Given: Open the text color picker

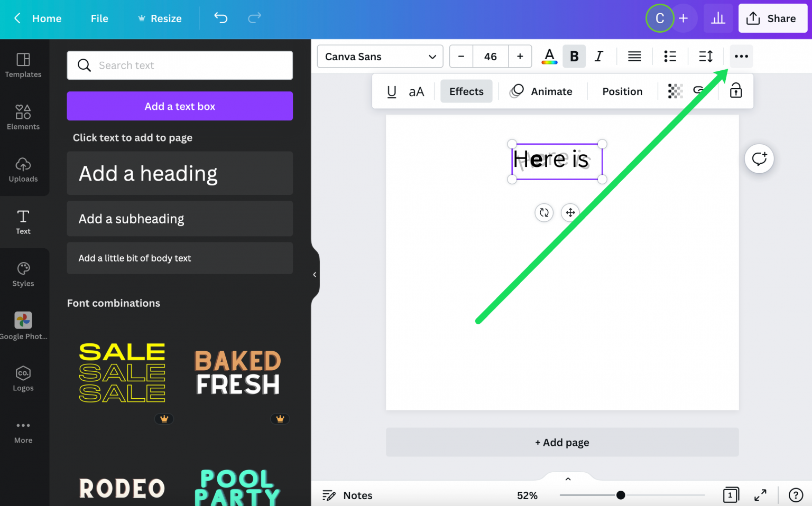Looking at the screenshot, I should 549,56.
